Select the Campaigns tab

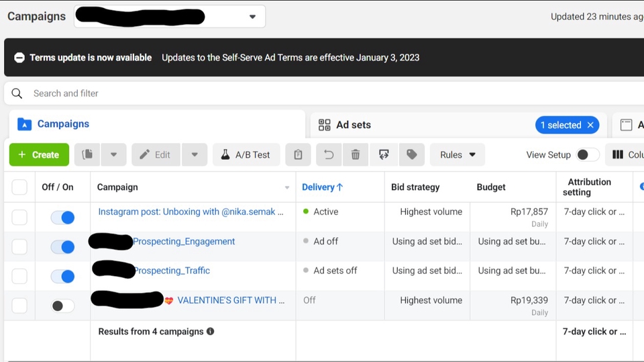point(63,124)
